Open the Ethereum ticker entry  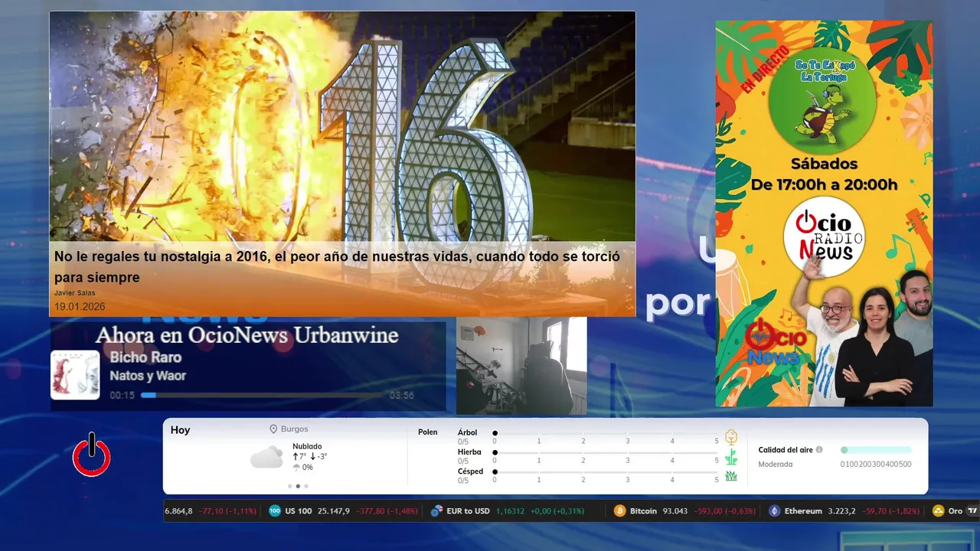click(x=844, y=511)
